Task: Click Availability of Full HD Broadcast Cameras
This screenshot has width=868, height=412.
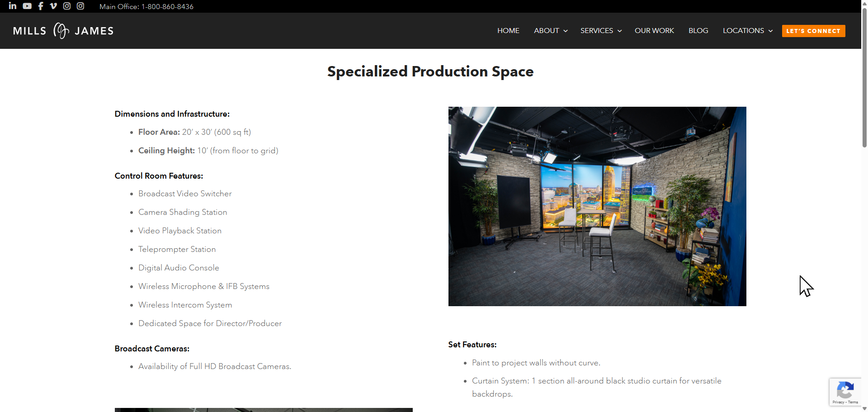Action: pyautogui.click(x=215, y=366)
